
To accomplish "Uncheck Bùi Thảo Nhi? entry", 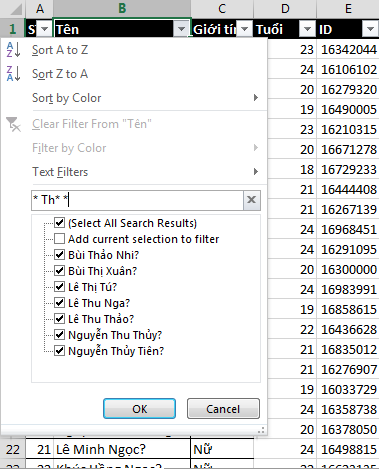I will [x=59, y=255].
